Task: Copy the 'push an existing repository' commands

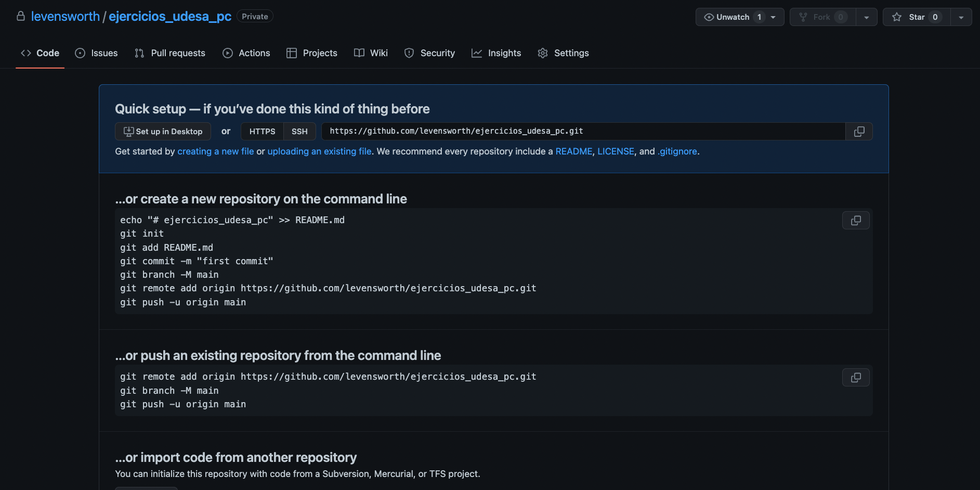Action: (x=856, y=377)
